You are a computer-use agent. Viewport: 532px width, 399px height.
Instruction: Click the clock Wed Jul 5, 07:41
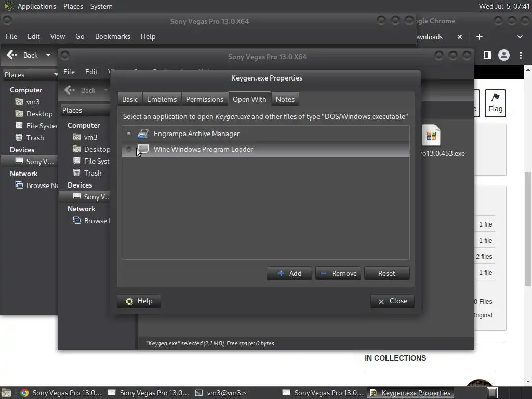[504, 6]
